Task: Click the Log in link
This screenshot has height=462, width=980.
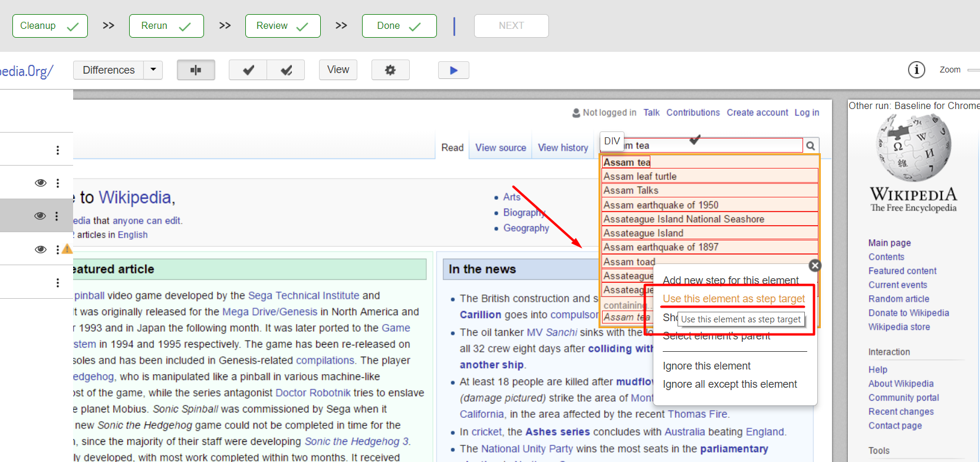Action: pos(807,113)
